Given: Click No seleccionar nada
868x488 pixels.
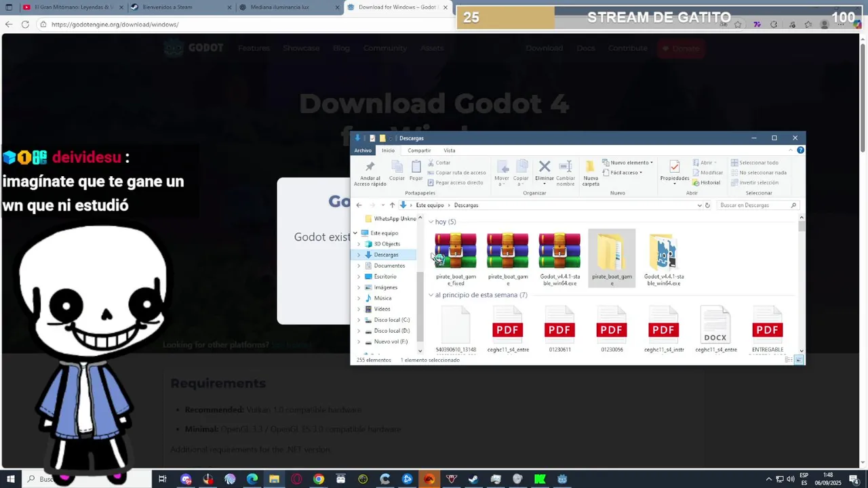Looking at the screenshot, I should coord(758,173).
